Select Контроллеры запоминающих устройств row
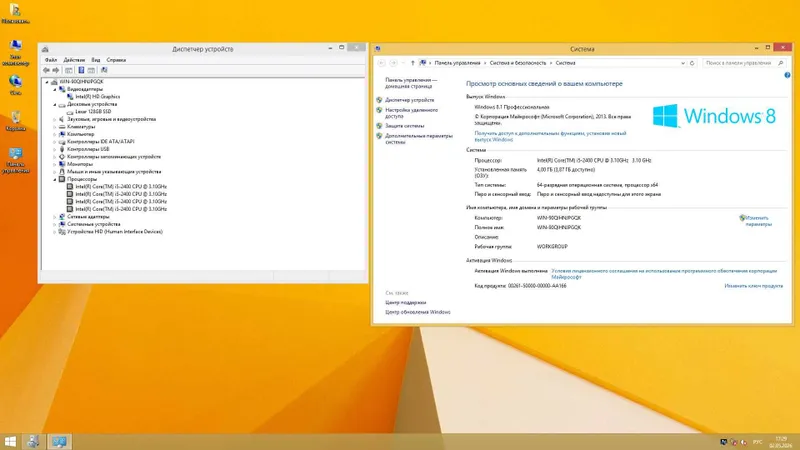 tap(114, 157)
